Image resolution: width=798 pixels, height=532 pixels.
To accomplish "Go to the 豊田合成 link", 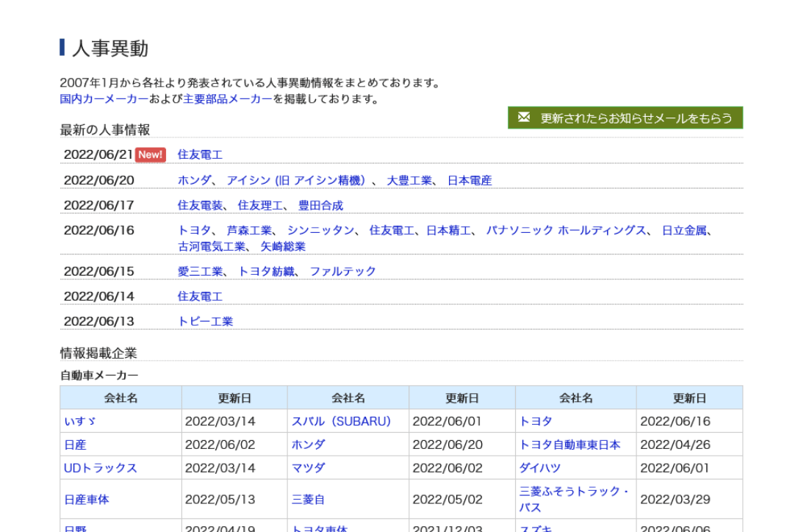I will (320, 205).
